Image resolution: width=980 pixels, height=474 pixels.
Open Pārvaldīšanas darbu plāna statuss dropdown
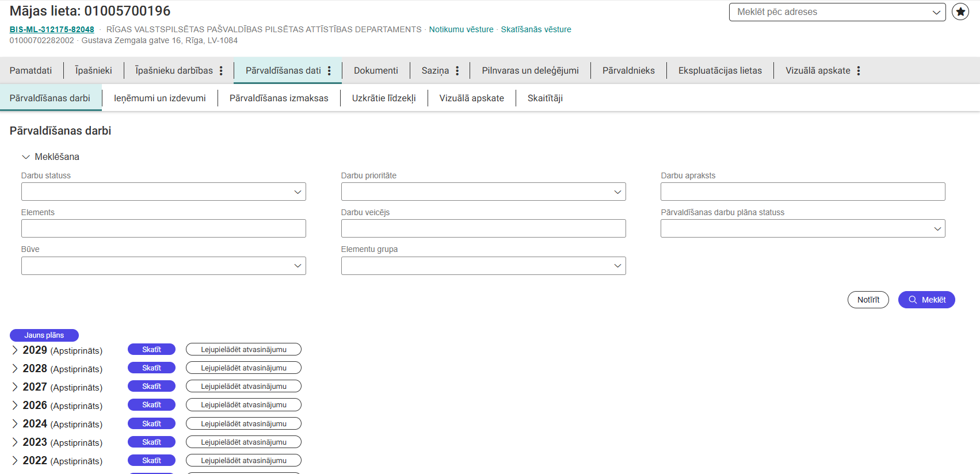802,228
